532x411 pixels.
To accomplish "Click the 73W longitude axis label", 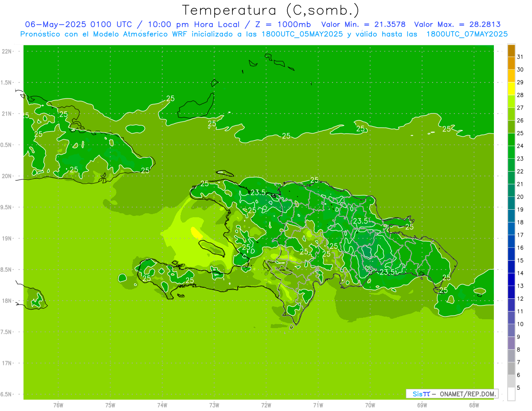I will coord(214,405).
